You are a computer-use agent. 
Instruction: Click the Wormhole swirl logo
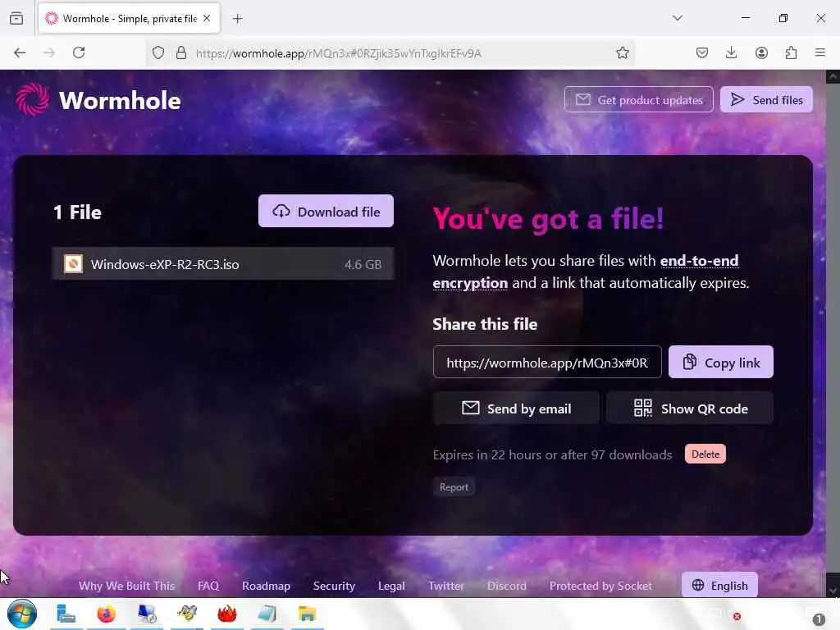tap(33, 99)
